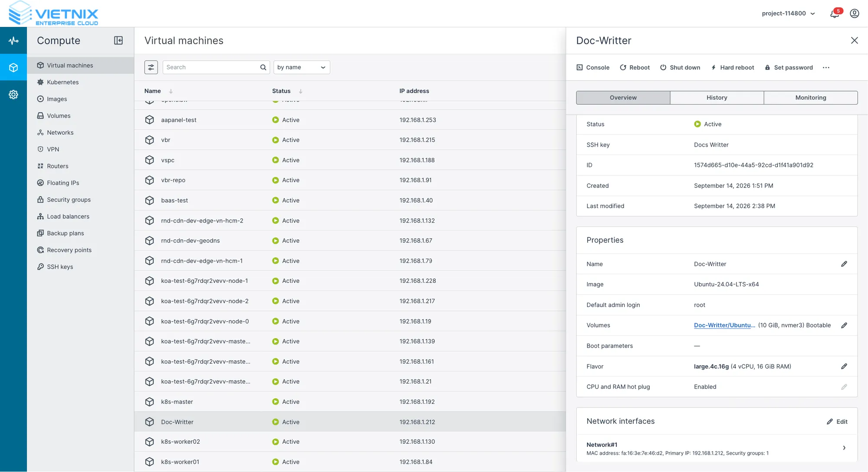Switch to the History tab
868x472 pixels.
point(717,98)
